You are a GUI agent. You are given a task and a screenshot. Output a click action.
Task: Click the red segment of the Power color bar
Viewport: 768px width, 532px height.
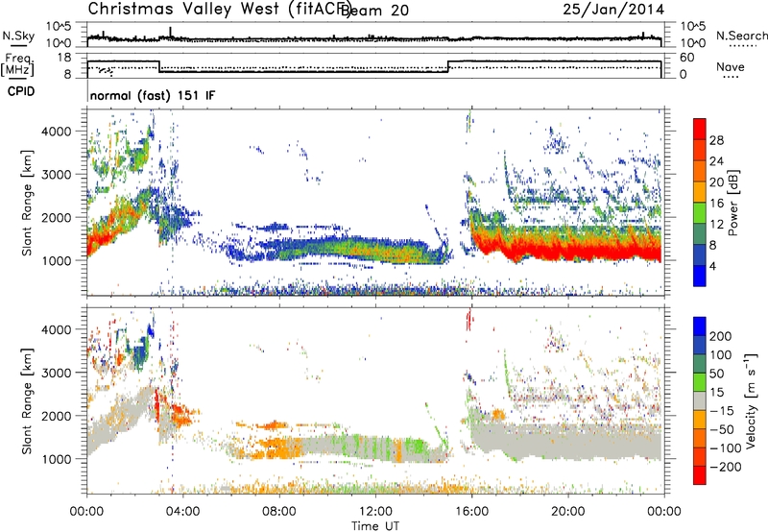coord(700,130)
